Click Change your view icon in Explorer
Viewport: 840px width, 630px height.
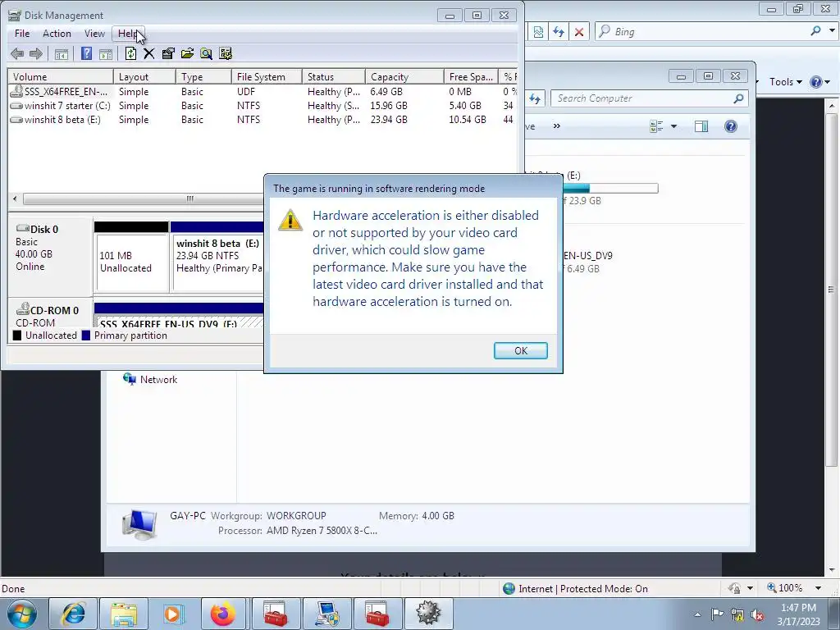[656, 126]
